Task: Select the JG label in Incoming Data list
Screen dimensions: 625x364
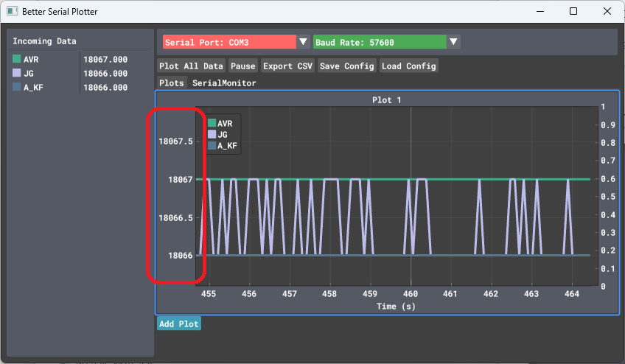Action: click(29, 74)
